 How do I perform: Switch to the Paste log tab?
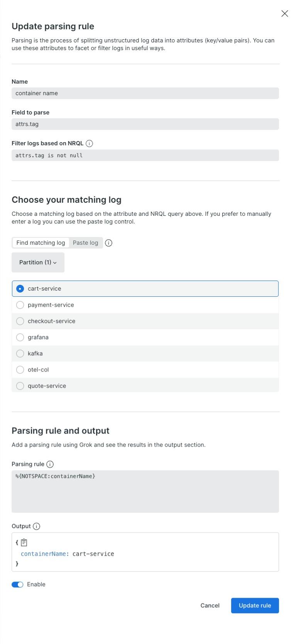[x=85, y=243]
